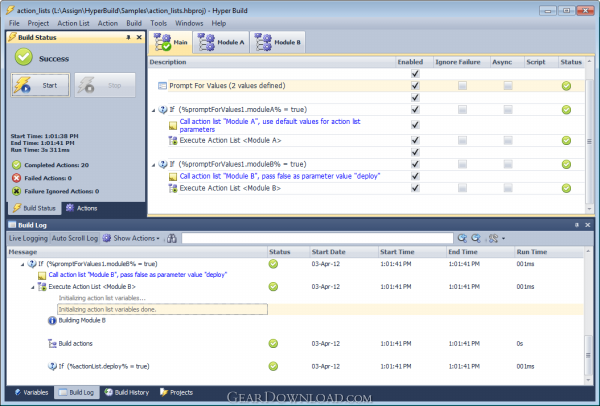Click 'Completed Actions: 20' status text
Image resolution: width=600 pixels, height=406 pixels.
57,165
